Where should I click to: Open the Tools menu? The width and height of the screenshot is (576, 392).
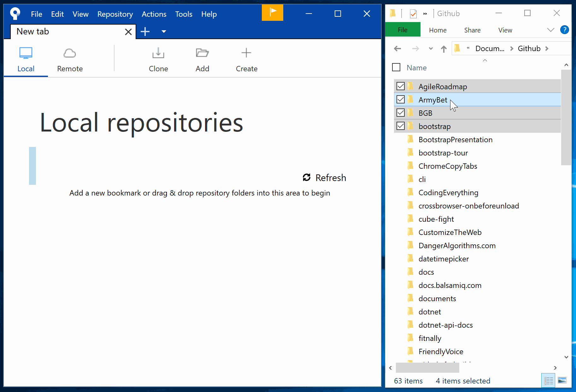184,14
